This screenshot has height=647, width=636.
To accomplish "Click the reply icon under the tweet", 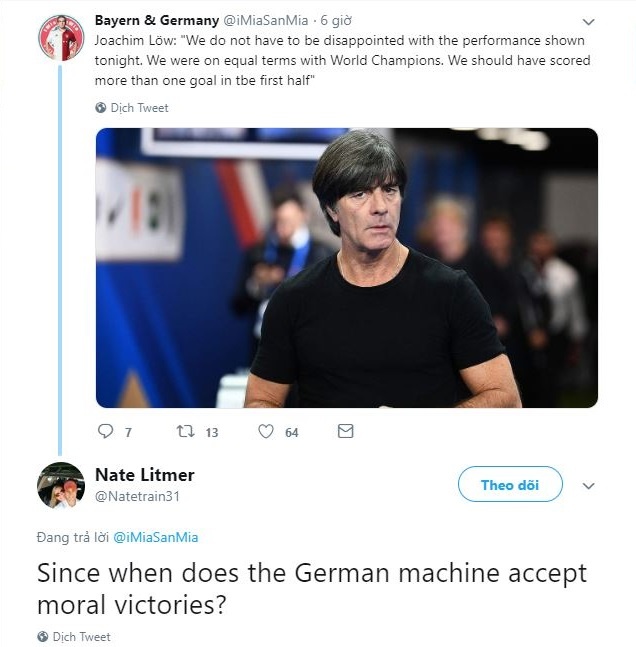I will pyautogui.click(x=106, y=432).
